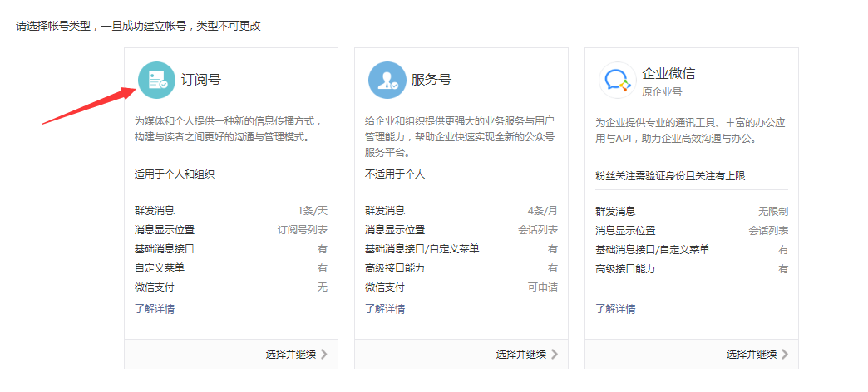Click the 原企业号 subtitle
Viewport: 868px width, 392px height.
(x=662, y=92)
